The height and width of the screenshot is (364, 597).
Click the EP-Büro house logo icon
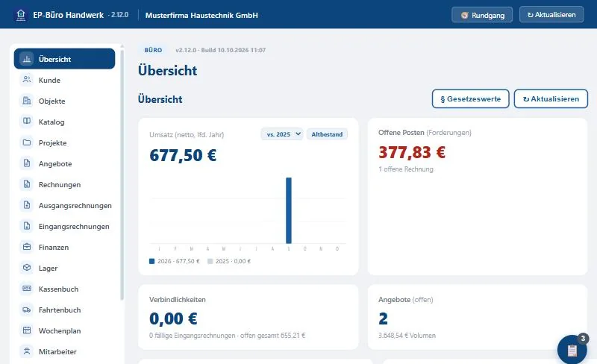[x=21, y=15]
